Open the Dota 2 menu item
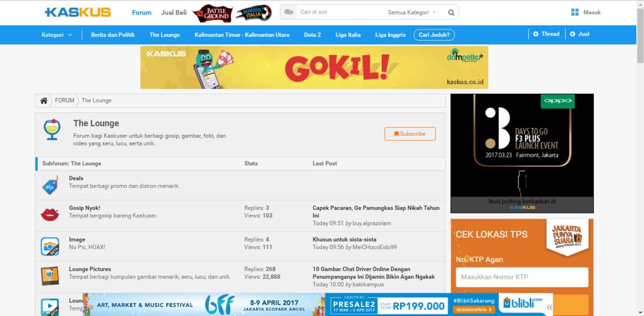 pyautogui.click(x=312, y=35)
